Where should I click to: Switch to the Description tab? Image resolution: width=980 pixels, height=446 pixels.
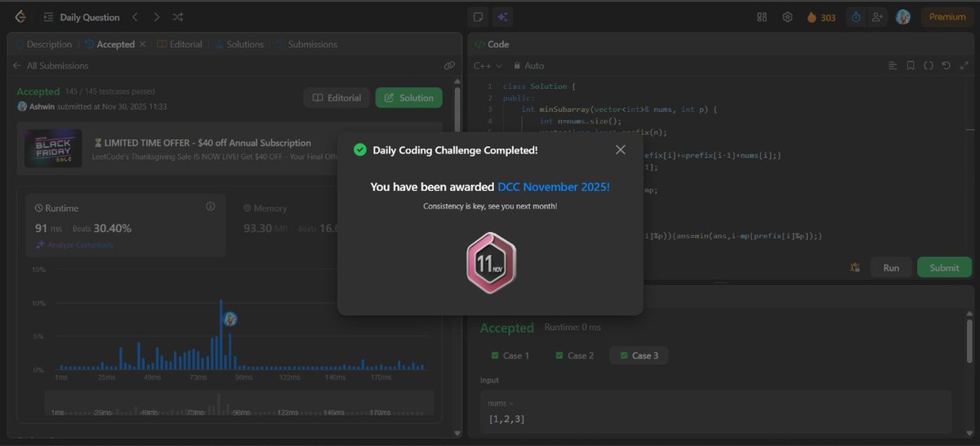(43, 44)
